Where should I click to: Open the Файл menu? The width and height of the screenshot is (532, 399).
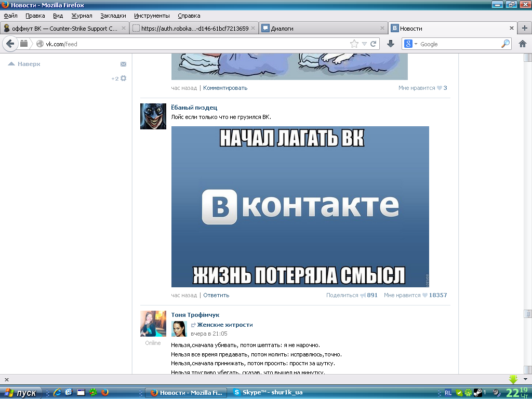point(11,16)
